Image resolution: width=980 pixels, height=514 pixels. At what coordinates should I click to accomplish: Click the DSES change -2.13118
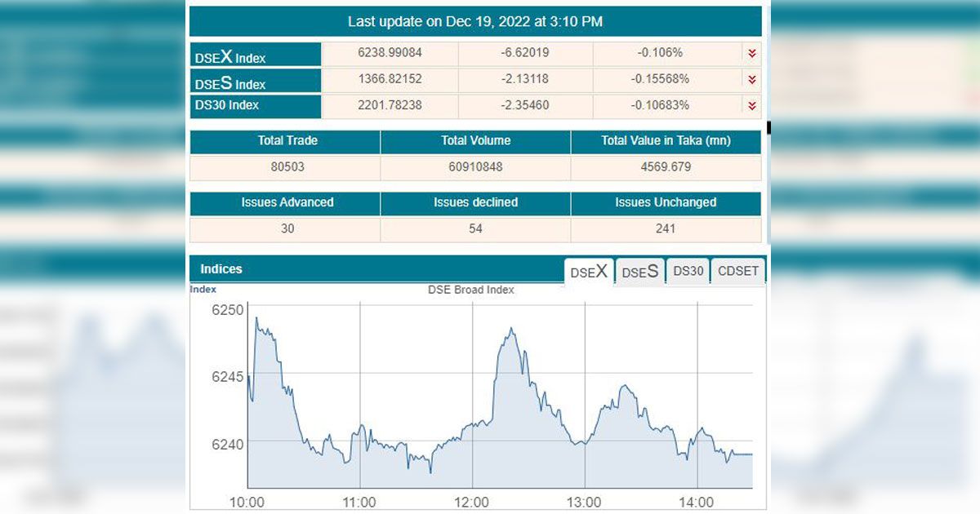(525, 79)
